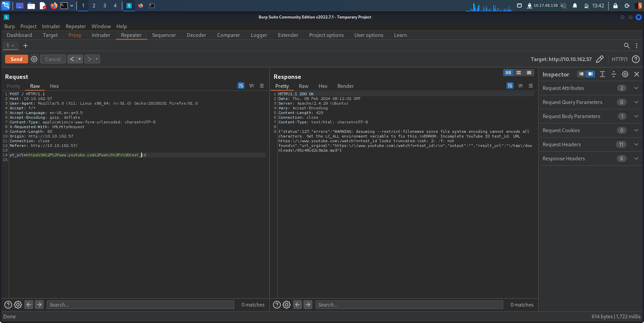Click the Response search field
This screenshot has height=323, width=644.
tap(409, 305)
